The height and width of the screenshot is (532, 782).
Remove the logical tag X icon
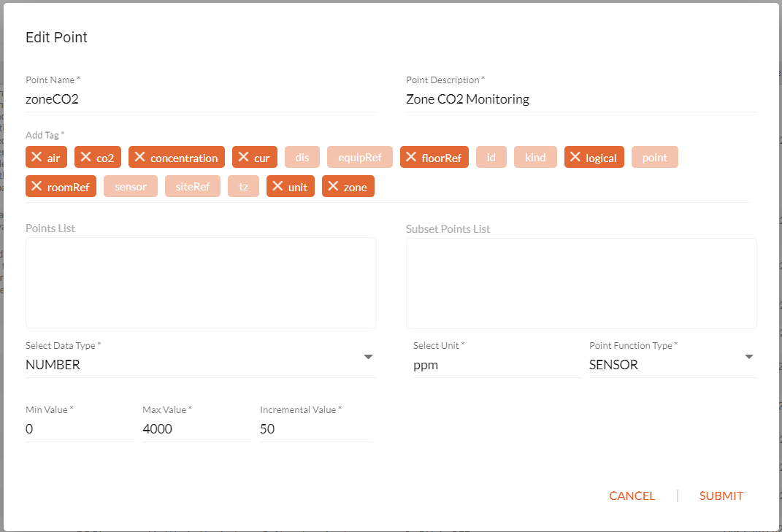point(575,157)
